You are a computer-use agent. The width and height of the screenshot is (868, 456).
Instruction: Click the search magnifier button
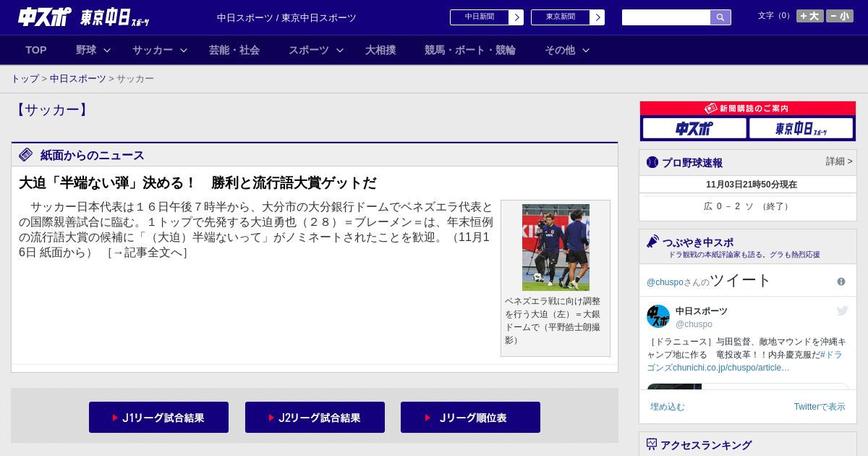[720, 17]
